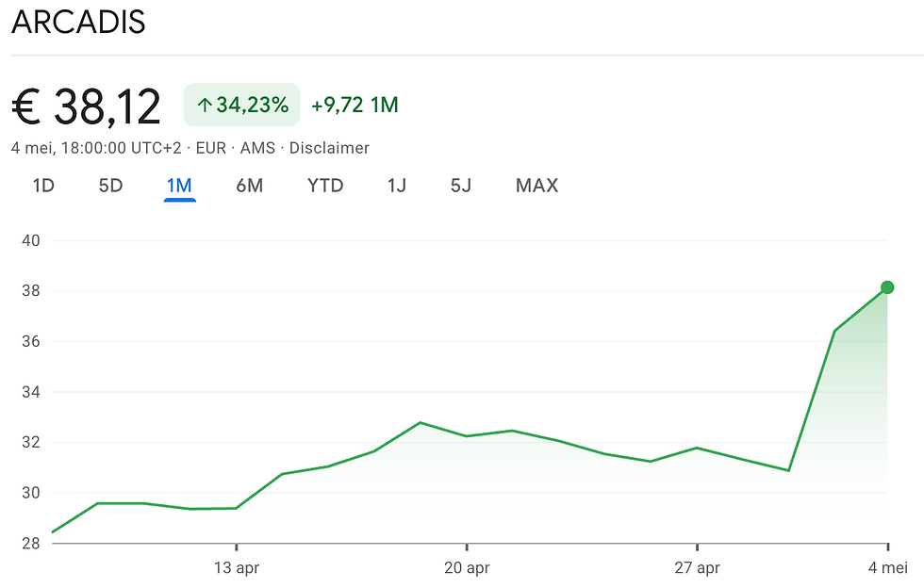Click the 4 mei, 18:00:00 UTC+2 timestamp
The width and height of the screenshot is (924, 588).
(x=96, y=148)
